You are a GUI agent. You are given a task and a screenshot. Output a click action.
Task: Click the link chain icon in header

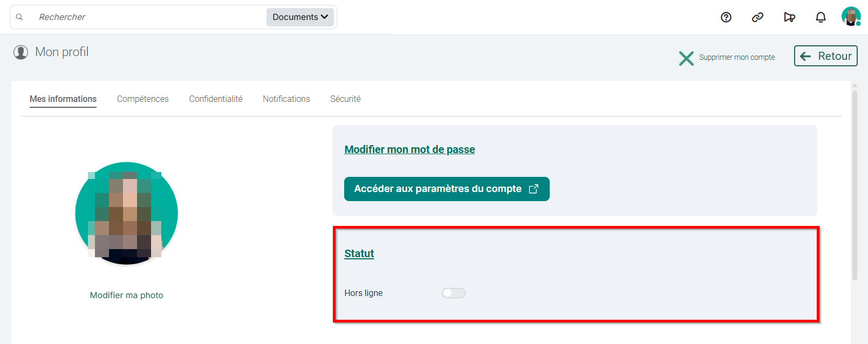coord(757,17)
